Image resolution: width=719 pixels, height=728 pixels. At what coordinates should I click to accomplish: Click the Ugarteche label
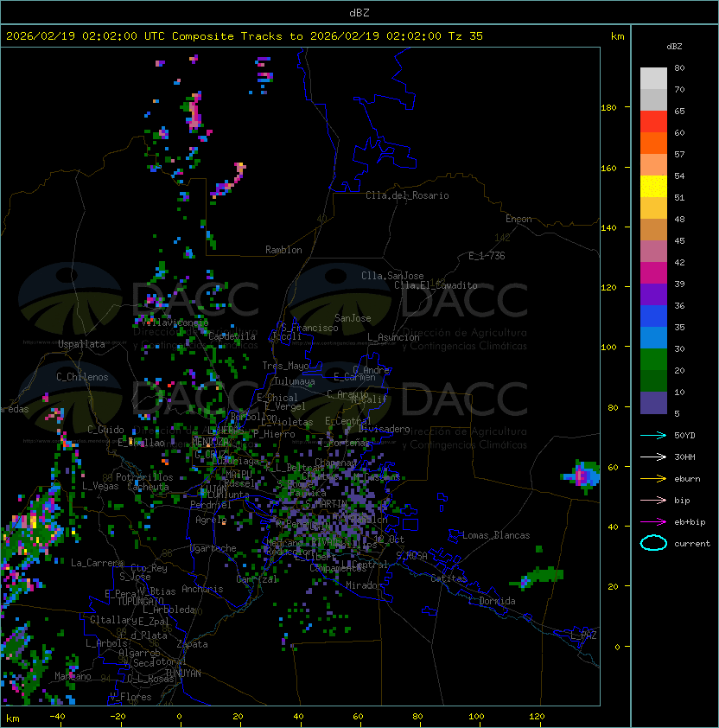click(x=213, y=548)
